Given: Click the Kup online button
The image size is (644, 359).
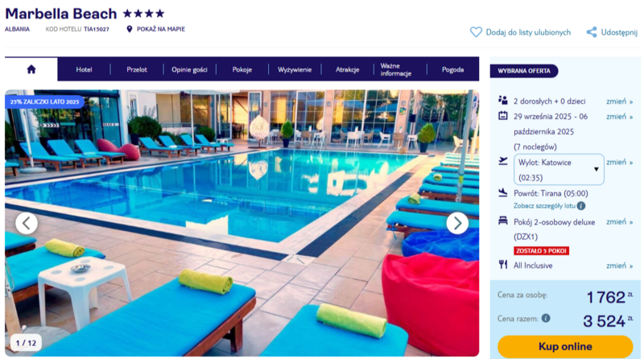Looking at the screenshot, I should tap(565, 347).
